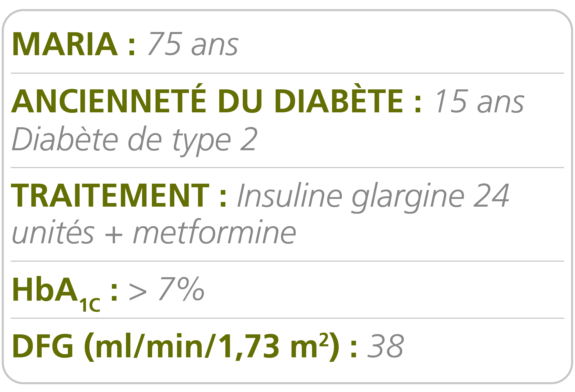Click the plus sign before metformine
The width and height of the screenshot is (575, 392).
tap(114, 234)
